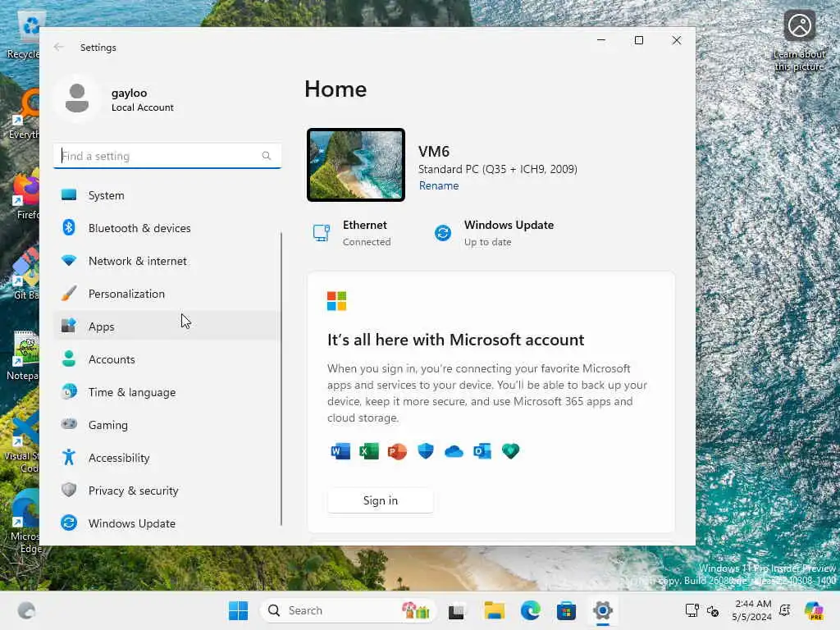The height and width of the screenshot is (630, 840).
Task: Open the Windows Update Up to date tile
Action: (493, 233)
